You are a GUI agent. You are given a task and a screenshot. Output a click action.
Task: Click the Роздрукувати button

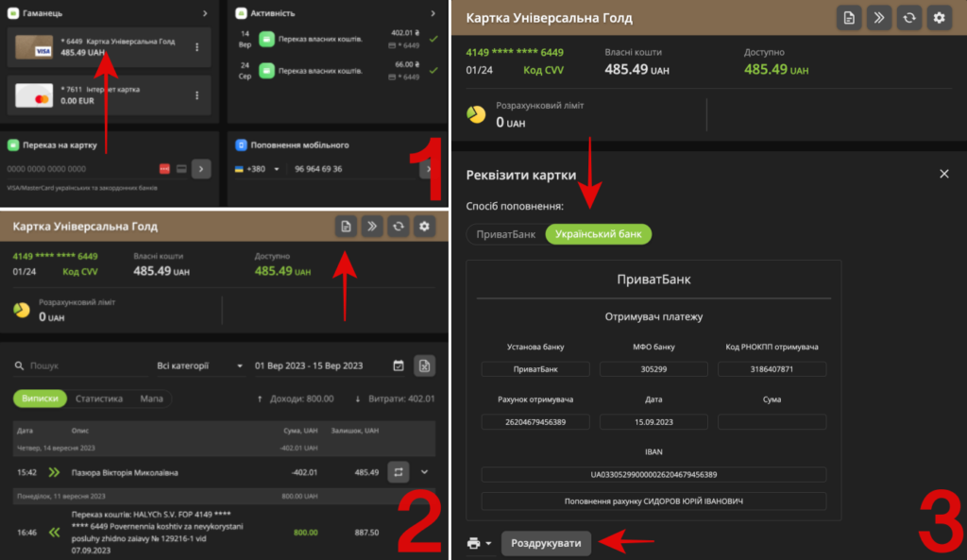546,543
